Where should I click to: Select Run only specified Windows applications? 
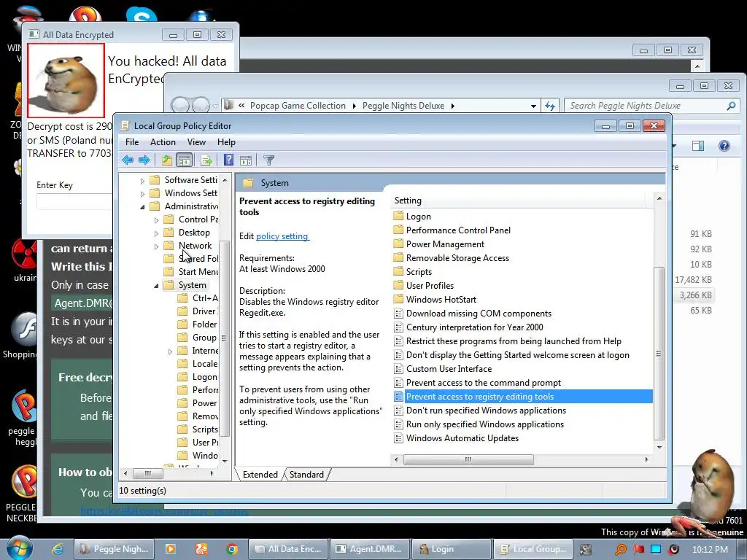tap(479, 424)
